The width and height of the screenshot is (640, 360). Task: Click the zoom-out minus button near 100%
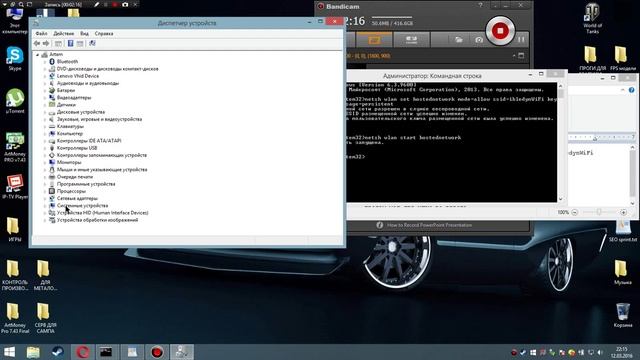575,212
